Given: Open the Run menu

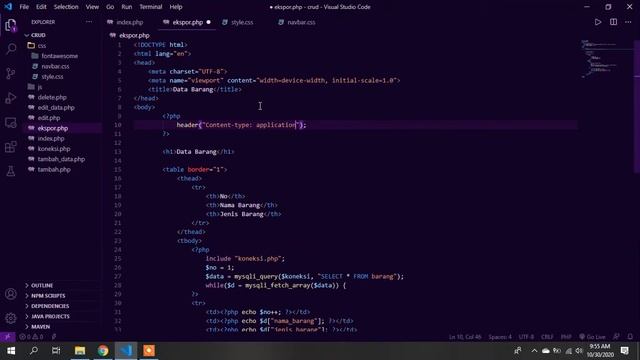Looking at the screenshot, I should [x=127, y=7].
